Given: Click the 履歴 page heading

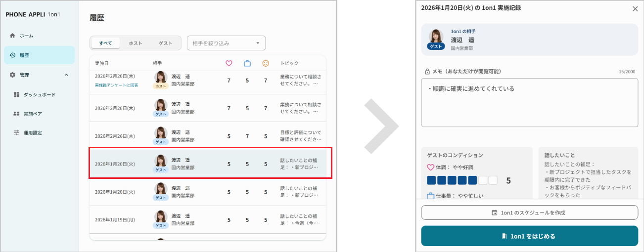Looking at the screenshot, I should coord(97,18).
